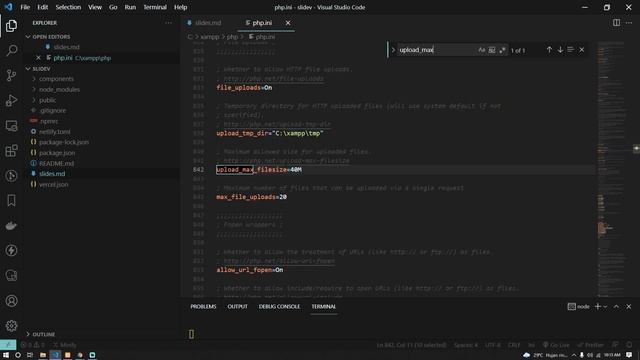This screenshot has height=360, width=640.
Task: Open the terminal launch profile dropdown
Action: [x=605, y=307]
